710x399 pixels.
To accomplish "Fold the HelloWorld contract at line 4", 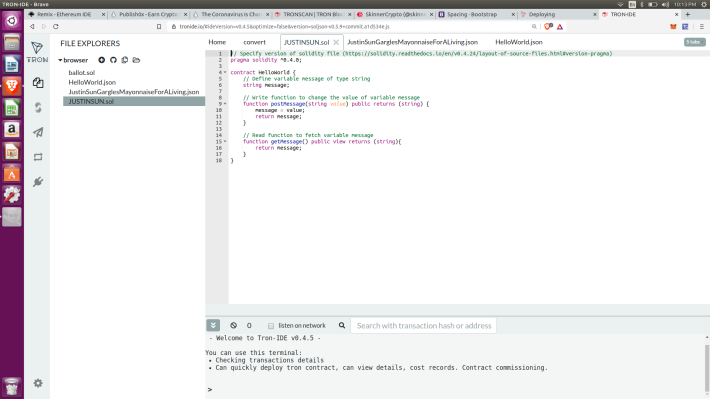I will pos(225,72).
